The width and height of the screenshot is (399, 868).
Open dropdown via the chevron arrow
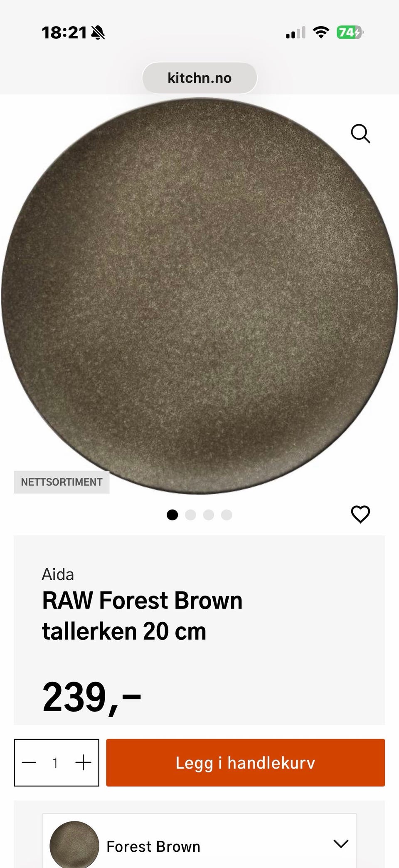tap(341, 844)
